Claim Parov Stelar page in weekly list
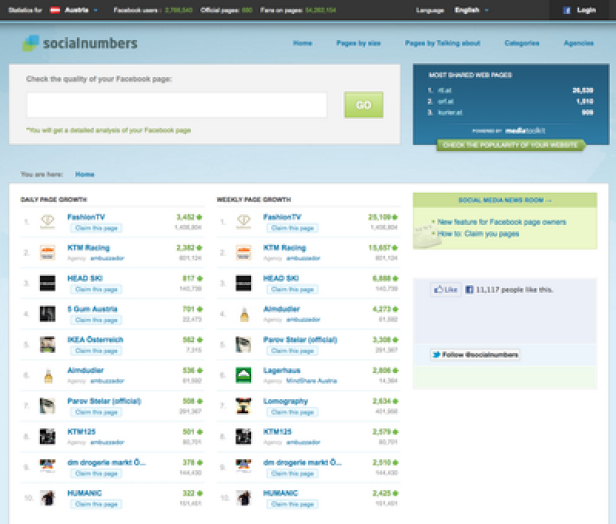616x524 pixels. coord(292,351)
